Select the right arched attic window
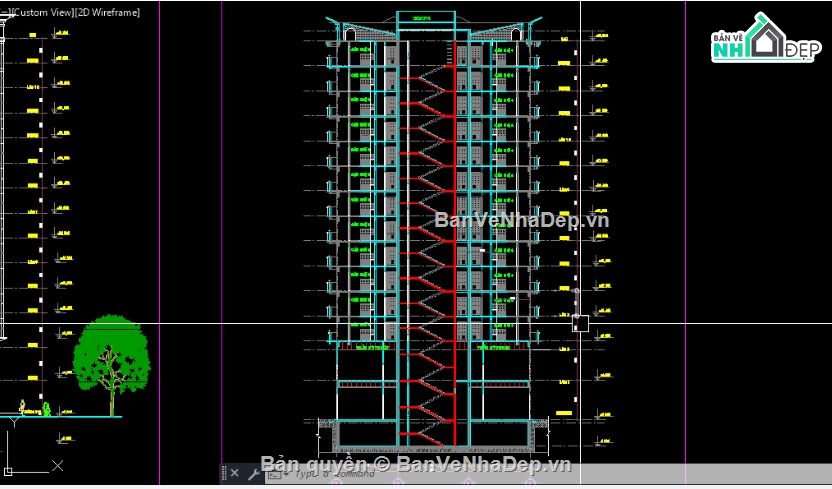832x489 pixels. pos(515,35)
